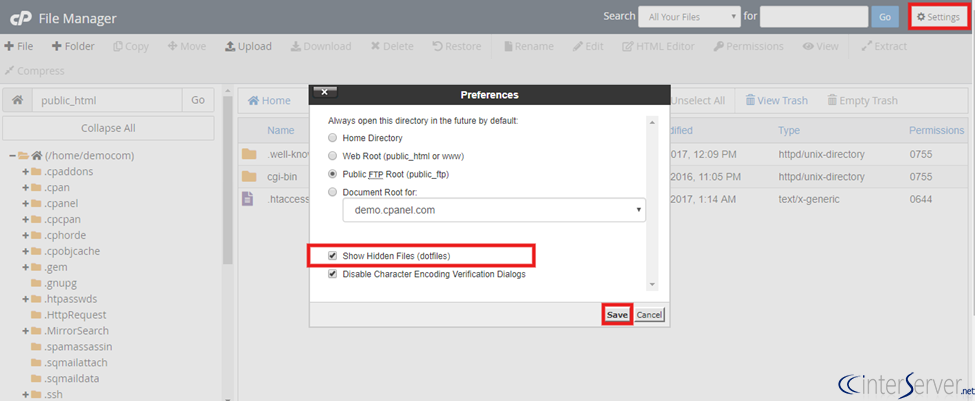
Task: Click Go next to search field
Action: pyautogui.click(x=885, y=17)
